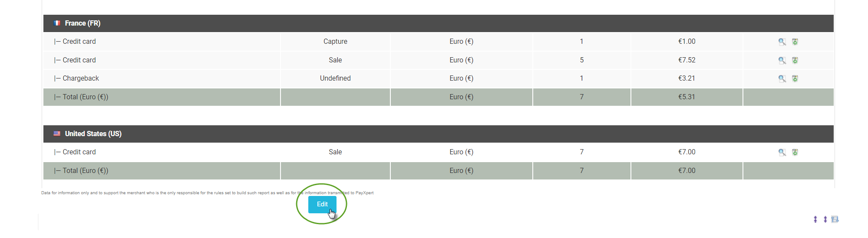Click the French flag icon
The width and height of the screenshot is (868, 238).
(x=57, y=23)
